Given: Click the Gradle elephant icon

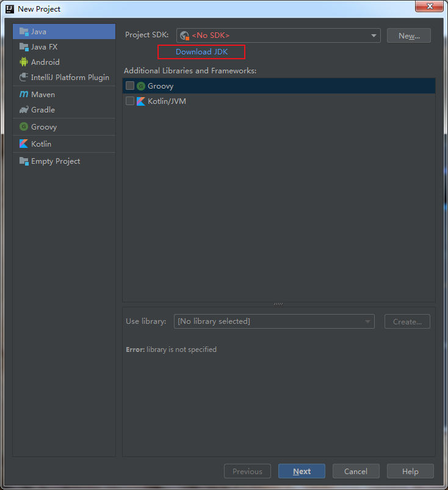Looking at the screenshot, I should tap(24, 110).
